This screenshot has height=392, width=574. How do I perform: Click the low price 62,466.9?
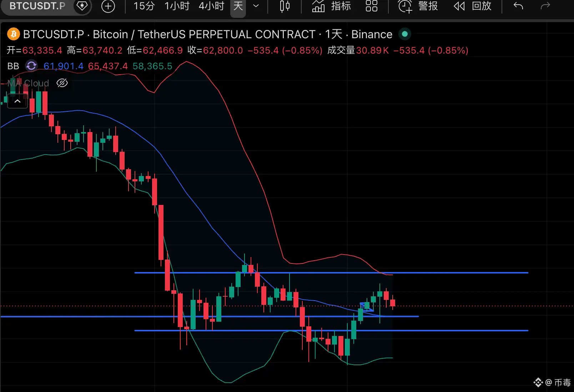(x=163, y=50)
